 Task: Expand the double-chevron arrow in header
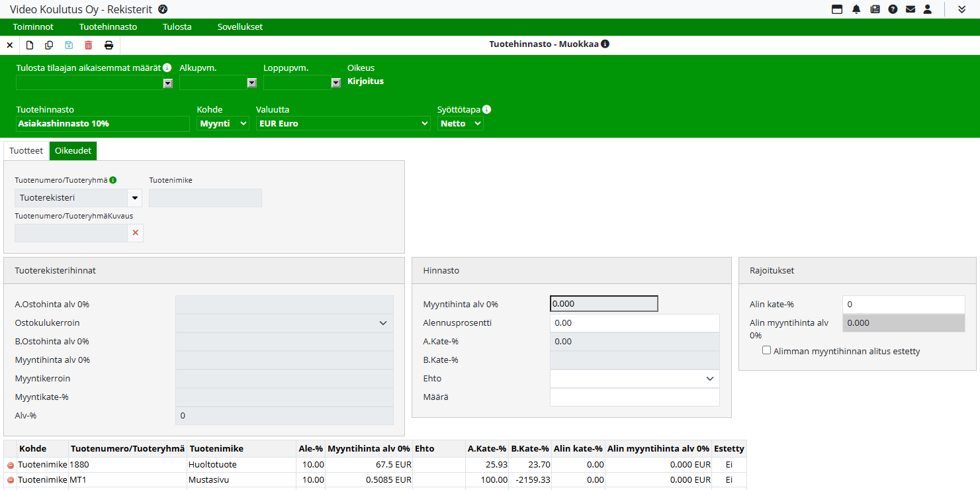tap(961, 9)
